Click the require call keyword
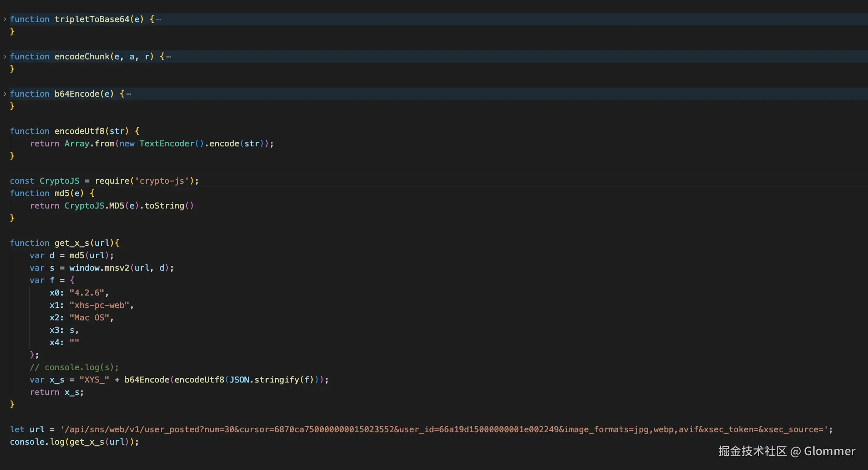This screenshot has width=868, height=470. [x=112, y=181]
